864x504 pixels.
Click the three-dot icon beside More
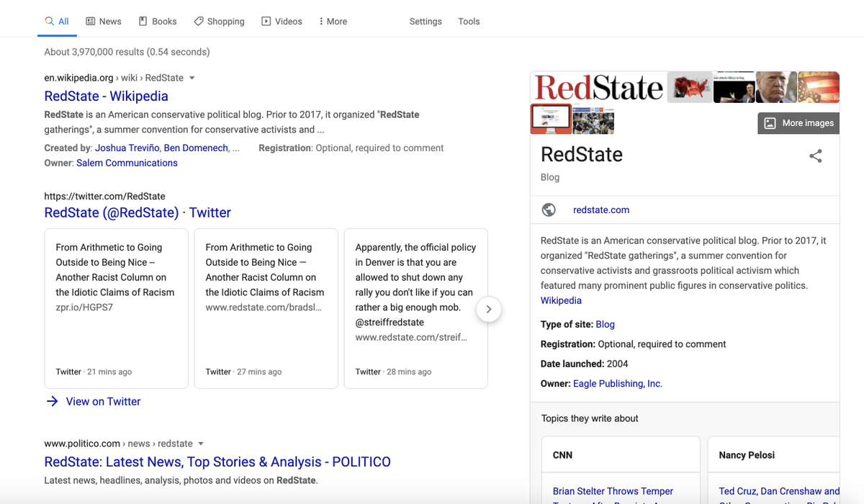click(321, 22)
